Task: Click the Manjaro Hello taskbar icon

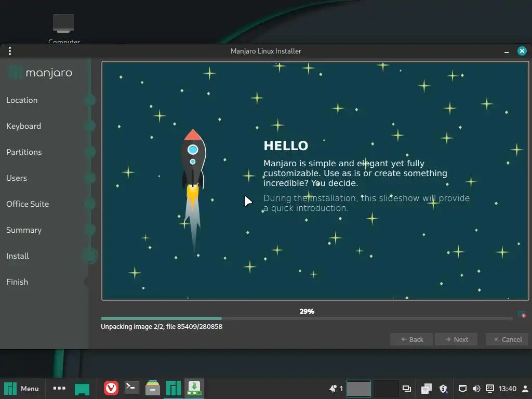Action: click(174, 389)
